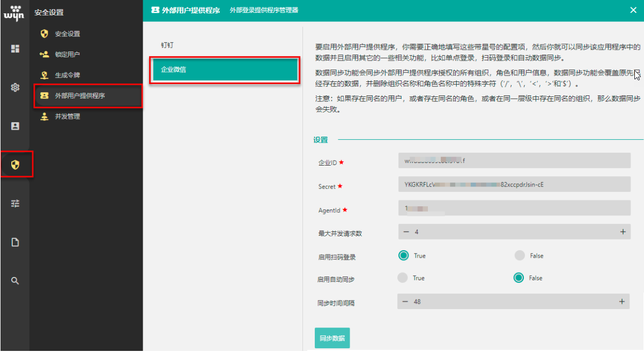The height and width of the screenshot is (352, 644).
Task: Open the dashboard grid icon in sidebar
Action: point(15,49)
